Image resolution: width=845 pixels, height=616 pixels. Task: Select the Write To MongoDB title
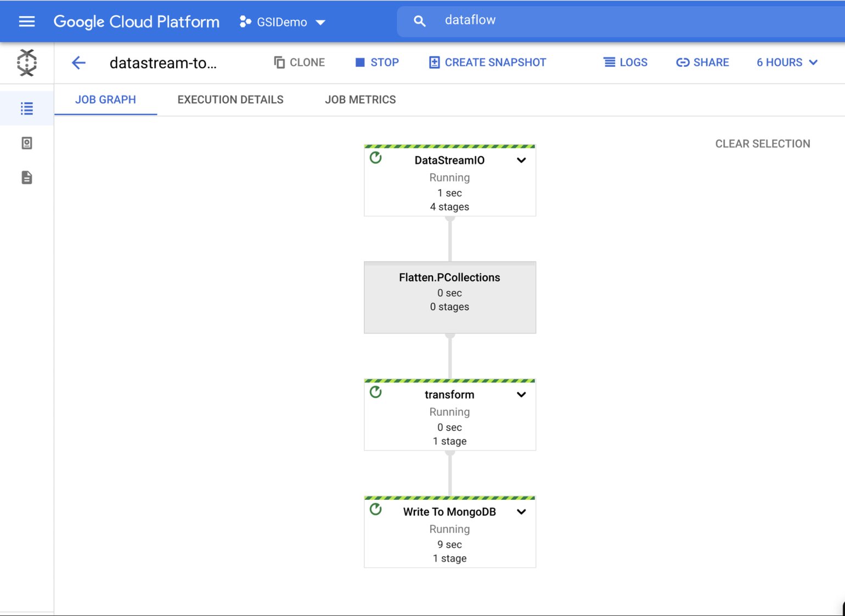click(449, 512)
